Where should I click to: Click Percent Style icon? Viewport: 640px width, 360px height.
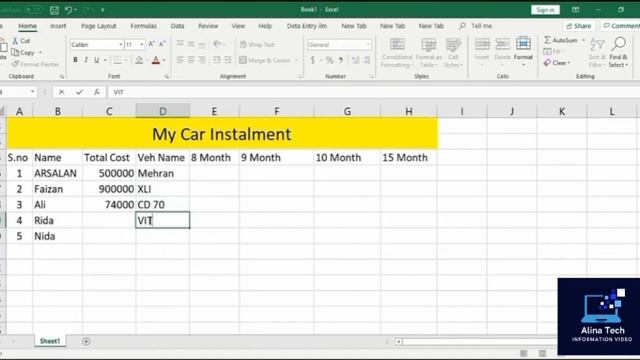pos(330,60)
